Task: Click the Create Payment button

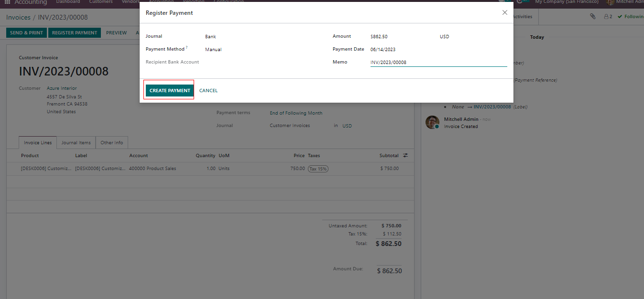Action: pyautogui.click(x=170, y=90)
